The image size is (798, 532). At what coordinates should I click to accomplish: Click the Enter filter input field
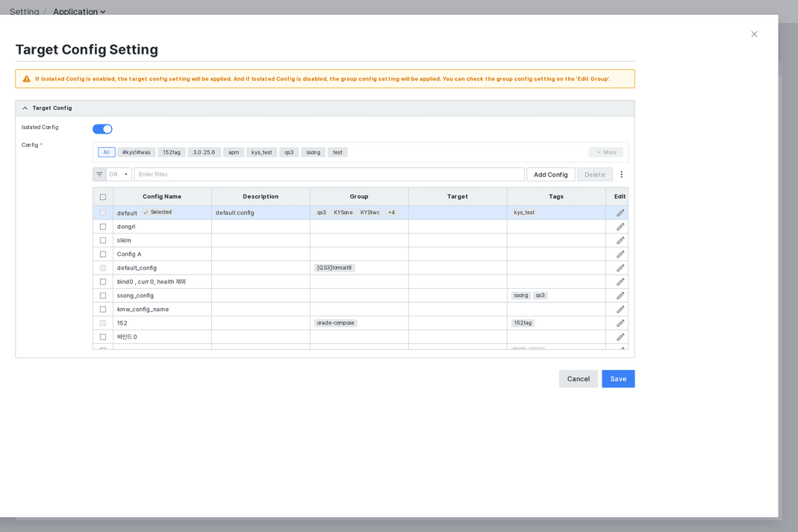(x=328, y=175)
